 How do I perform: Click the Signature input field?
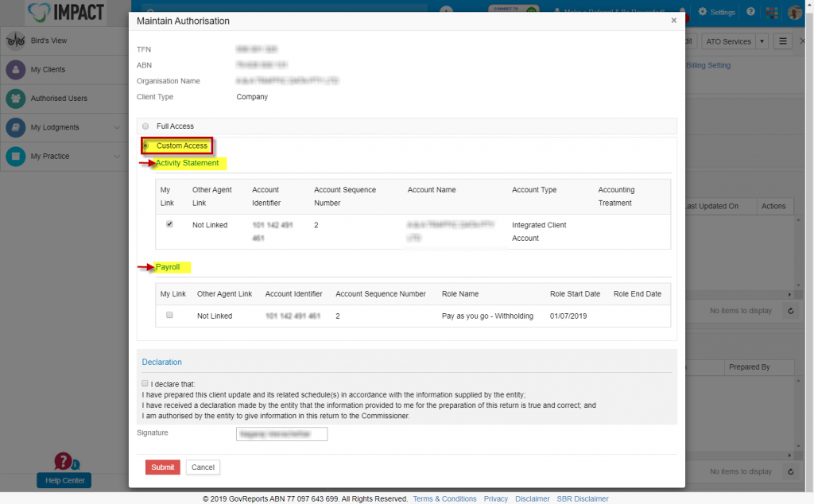click(x=281, y=434)
